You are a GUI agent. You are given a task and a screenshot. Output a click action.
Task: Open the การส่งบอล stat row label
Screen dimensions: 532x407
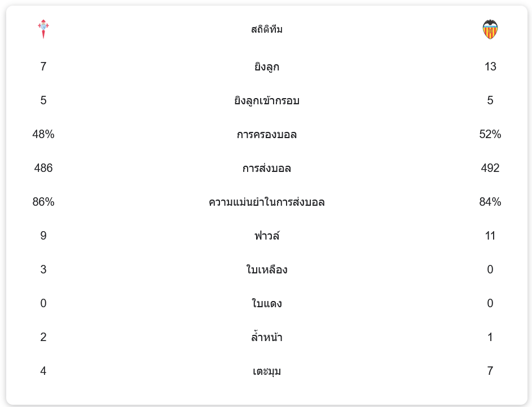click(266, 169)
